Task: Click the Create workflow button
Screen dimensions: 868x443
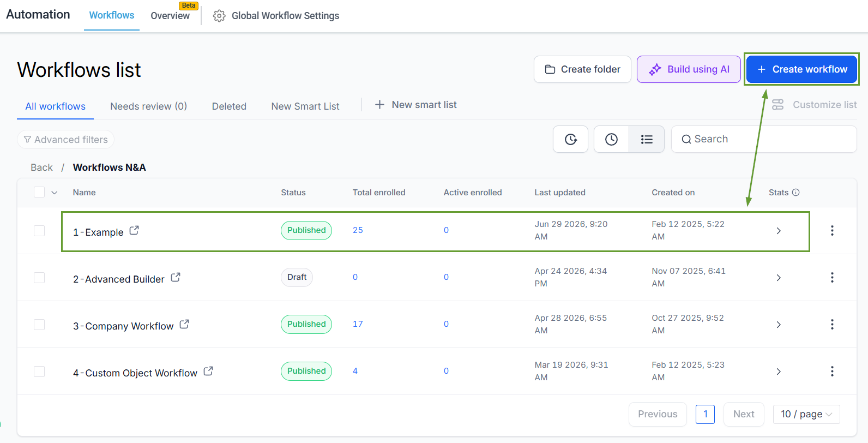Action: pos(801,69)
